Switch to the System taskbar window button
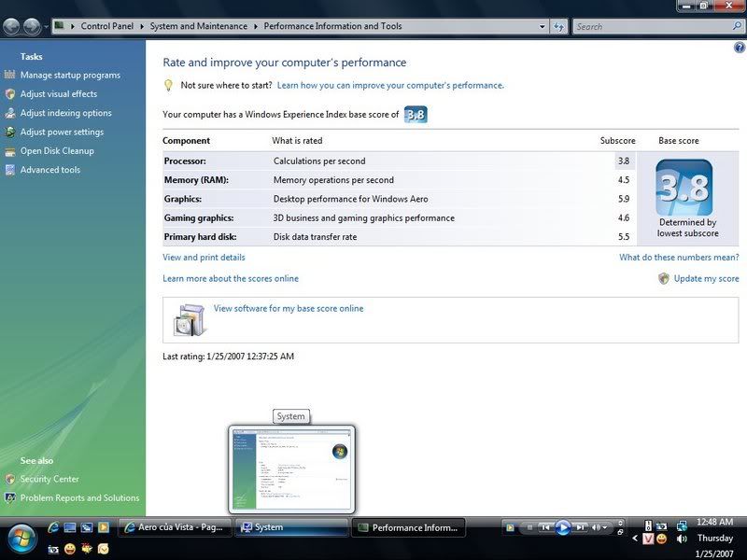747x560 pixels. tap(290, 527)
